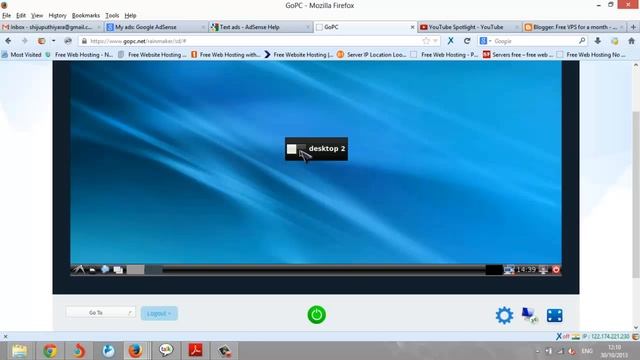
Task: Open the Server IP Location Loo... bookmark
Action: point(371,54)
